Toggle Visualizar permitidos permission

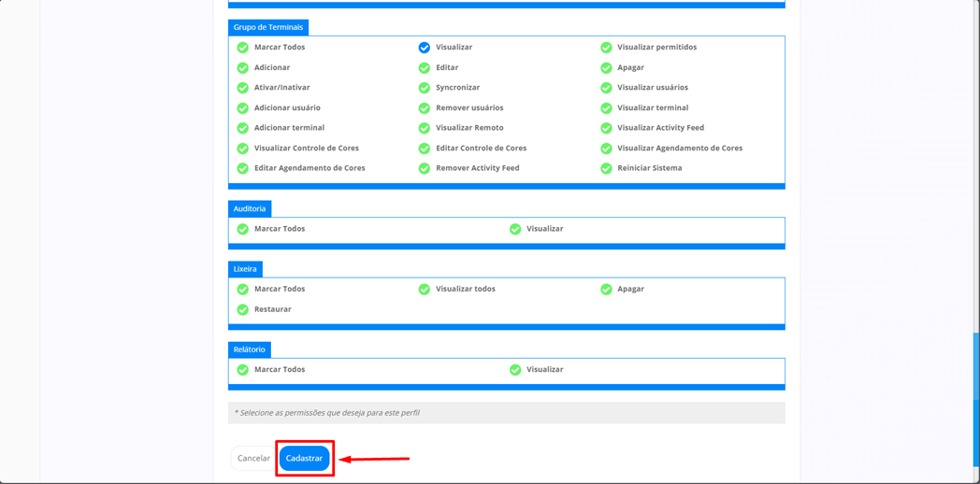click(x=606, y=48)
